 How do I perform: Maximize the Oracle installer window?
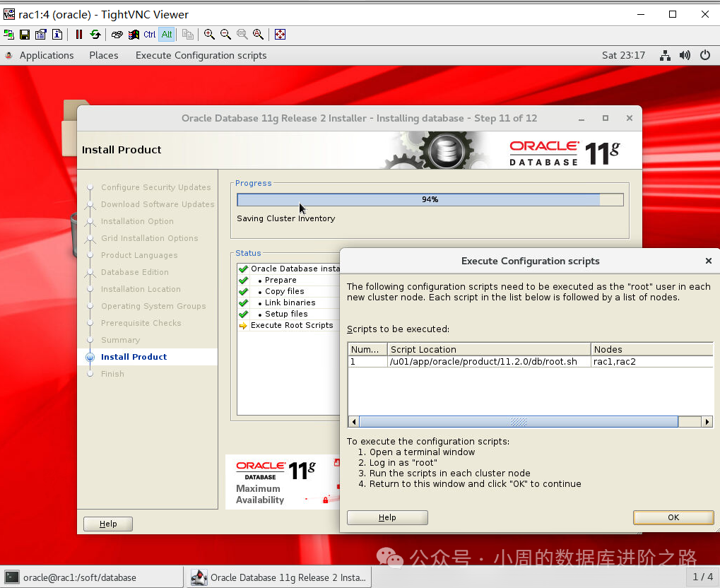(606, 119)
